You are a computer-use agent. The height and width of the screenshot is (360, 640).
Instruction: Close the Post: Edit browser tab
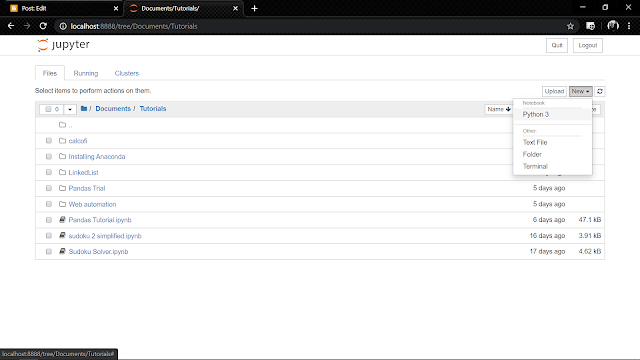[x=116, y=8]
